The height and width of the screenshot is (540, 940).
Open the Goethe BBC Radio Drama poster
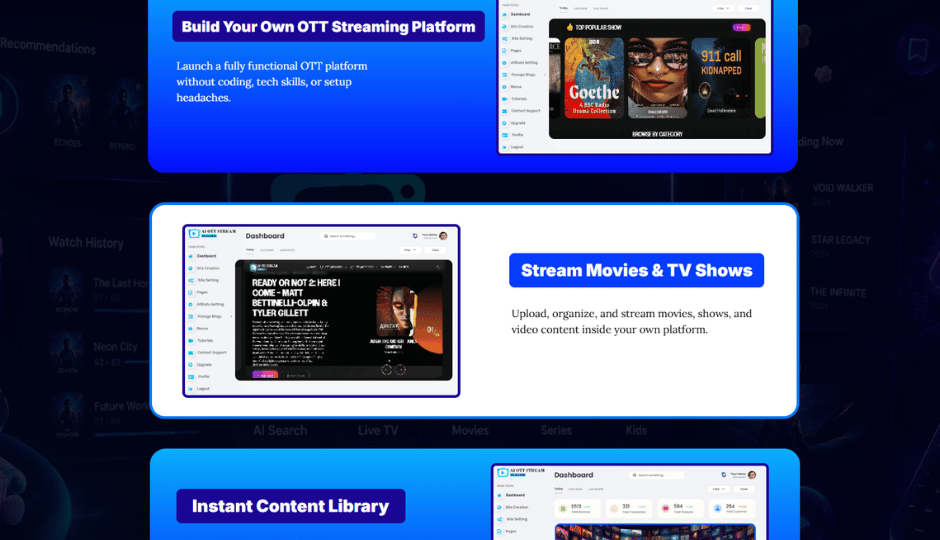(594, 79)
